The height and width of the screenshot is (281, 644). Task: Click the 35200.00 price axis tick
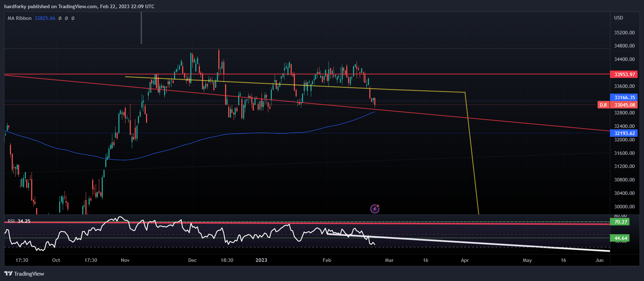[624, 33]
